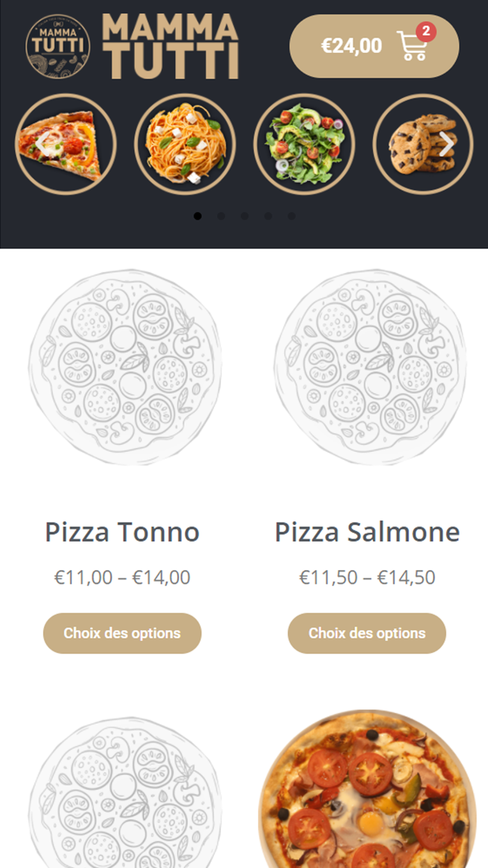Select the salad bowl category icon

(x=305, y=144)
